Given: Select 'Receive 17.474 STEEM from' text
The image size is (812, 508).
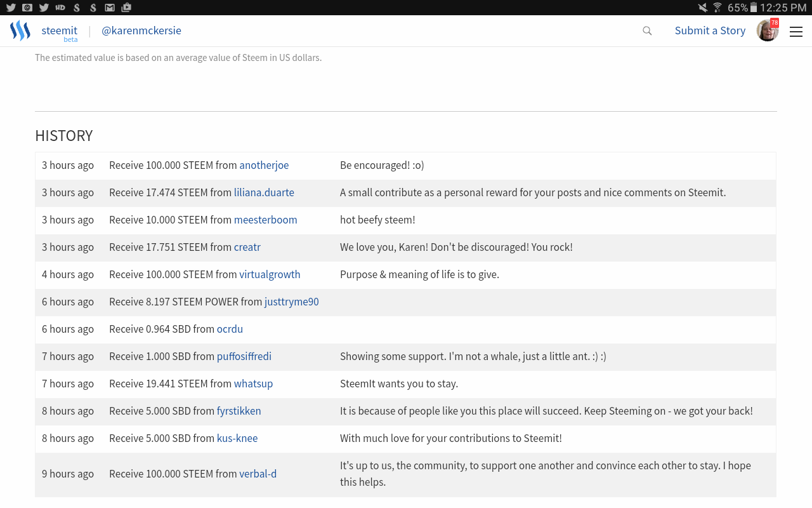Looking at the screenshot, I should pyautogui.click(x=170, y=192).
